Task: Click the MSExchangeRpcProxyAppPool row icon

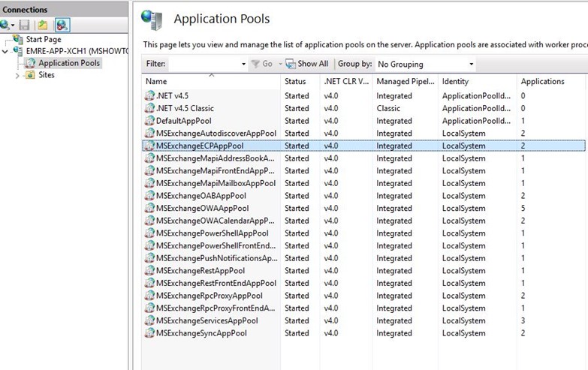Action: click(149, 296)
